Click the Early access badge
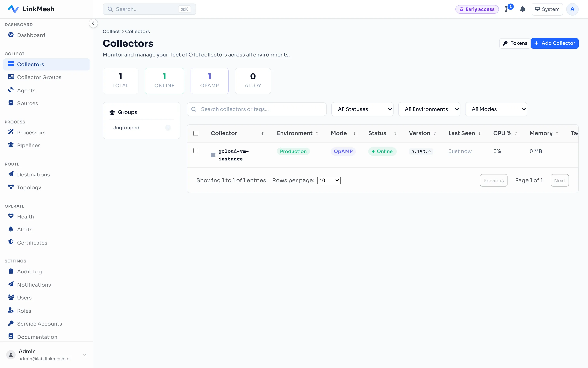This screenshot has height=368, width=588. click(x=477, y=9)
